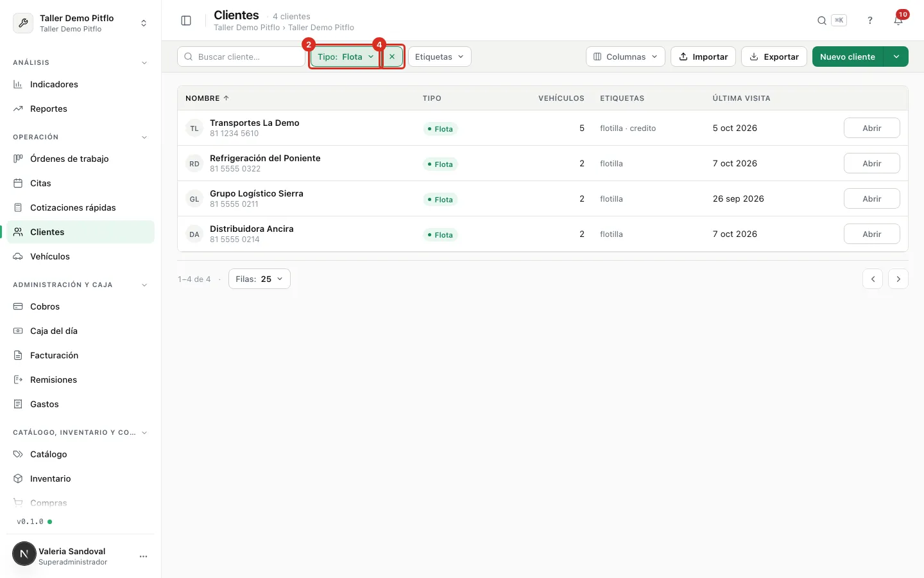Screen dimensions: 924x578
Task: Open user options ellipsis for Valeria Sandoval
Action: click(143, 556)
